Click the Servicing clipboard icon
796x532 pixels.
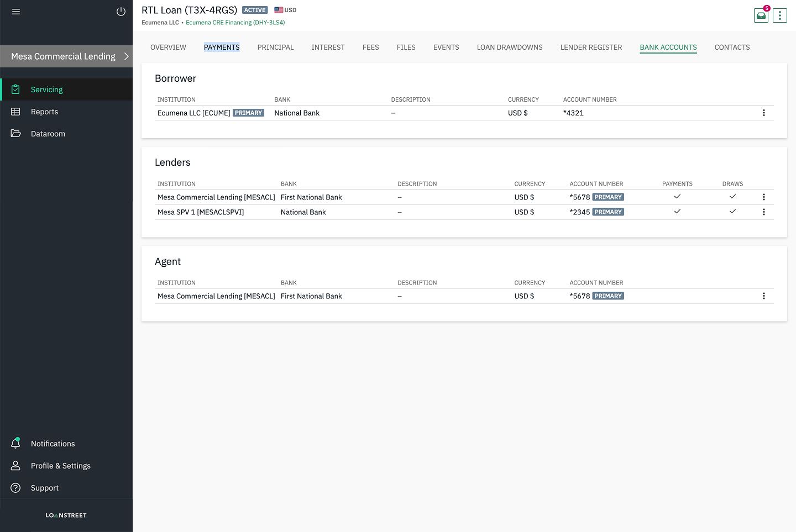click(15, 89)
